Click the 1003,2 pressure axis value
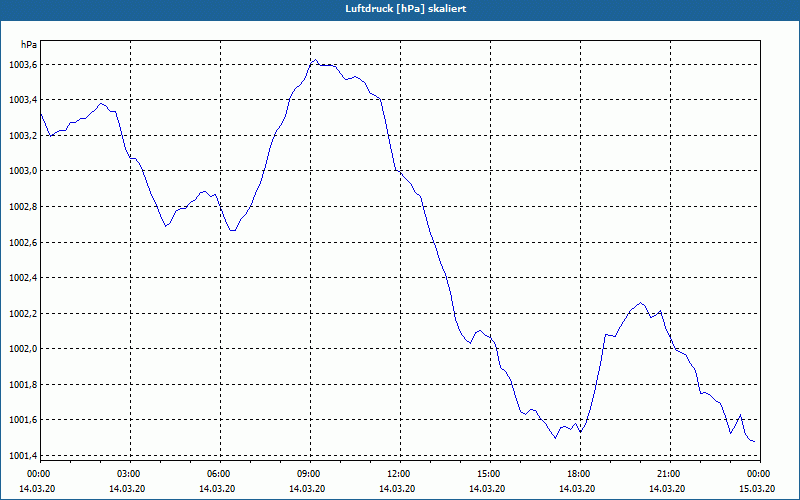This screenshot has height=500, width=800. 22,136
